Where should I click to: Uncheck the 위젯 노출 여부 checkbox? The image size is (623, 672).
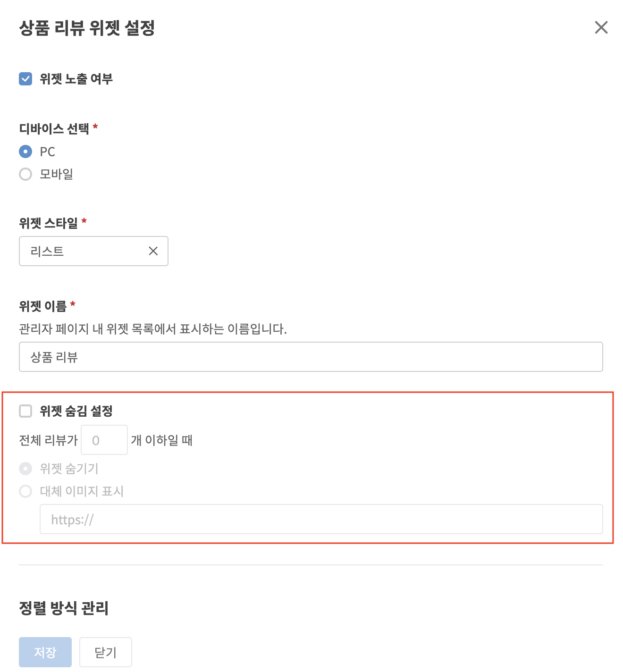point(25,79)
